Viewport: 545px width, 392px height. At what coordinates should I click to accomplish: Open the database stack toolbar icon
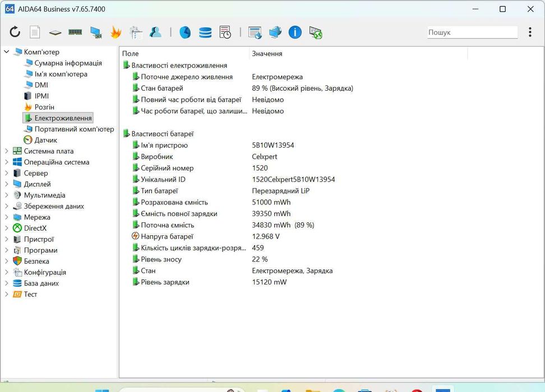(205, 32)
